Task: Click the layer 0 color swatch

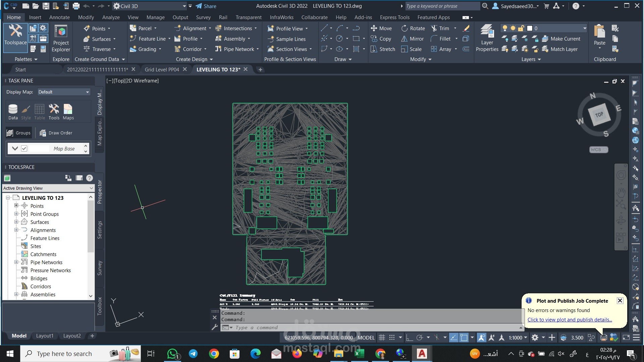Action: [x=530, y=28]
